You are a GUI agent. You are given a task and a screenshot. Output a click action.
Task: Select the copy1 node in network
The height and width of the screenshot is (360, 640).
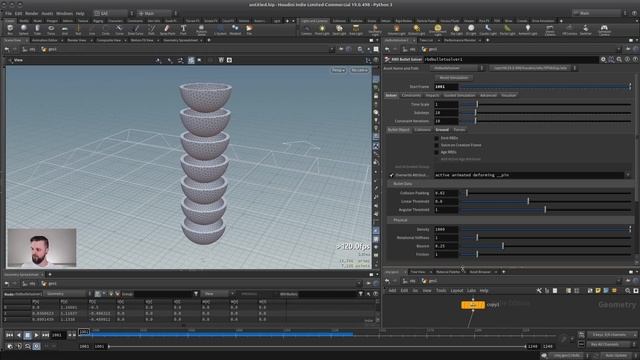[473, 305]
